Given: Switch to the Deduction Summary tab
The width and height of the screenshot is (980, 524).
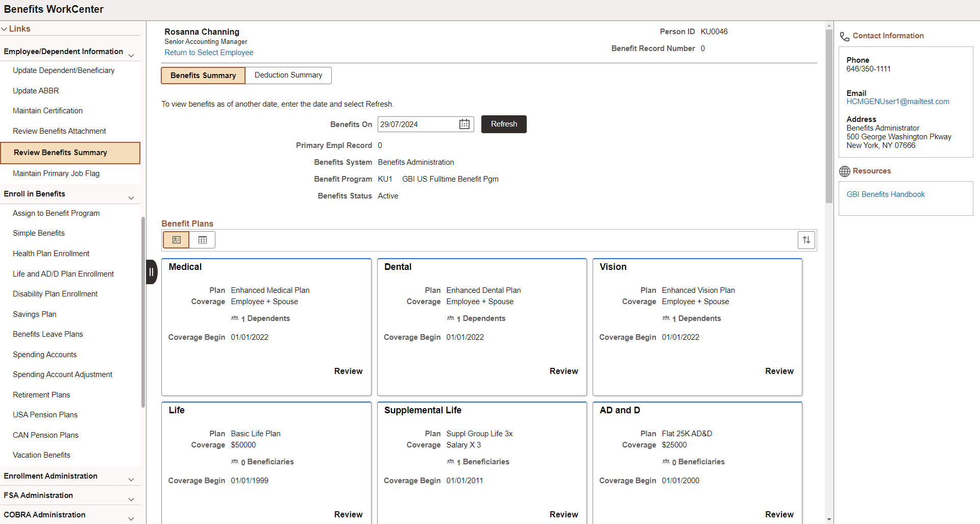Looking at the screenshot, I should tap(288, 75).
